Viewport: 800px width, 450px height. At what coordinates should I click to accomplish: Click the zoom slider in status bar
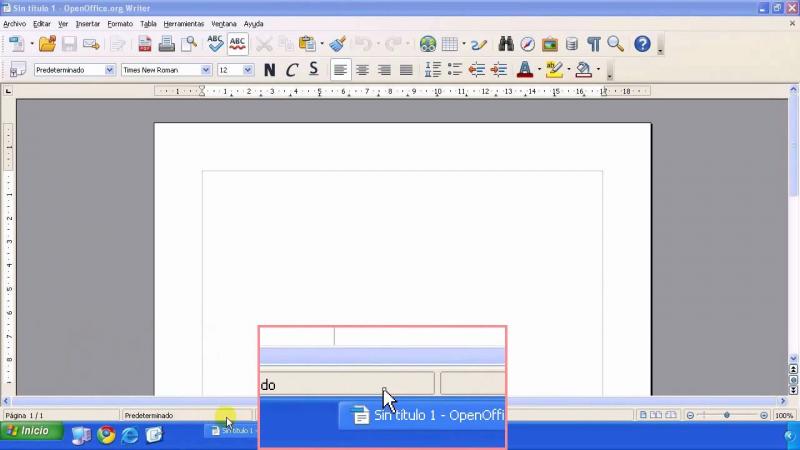click(x=727, y=415)
